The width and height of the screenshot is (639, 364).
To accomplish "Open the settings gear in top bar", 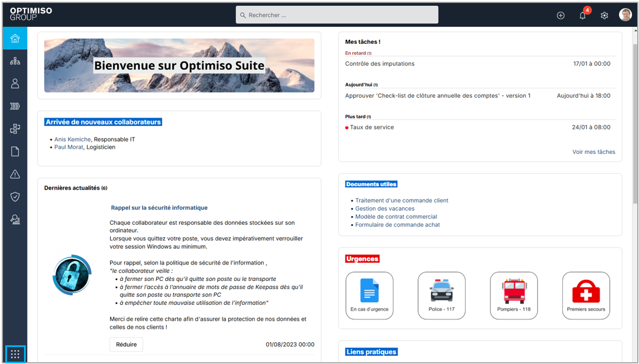I will click(x=604, y=15).
